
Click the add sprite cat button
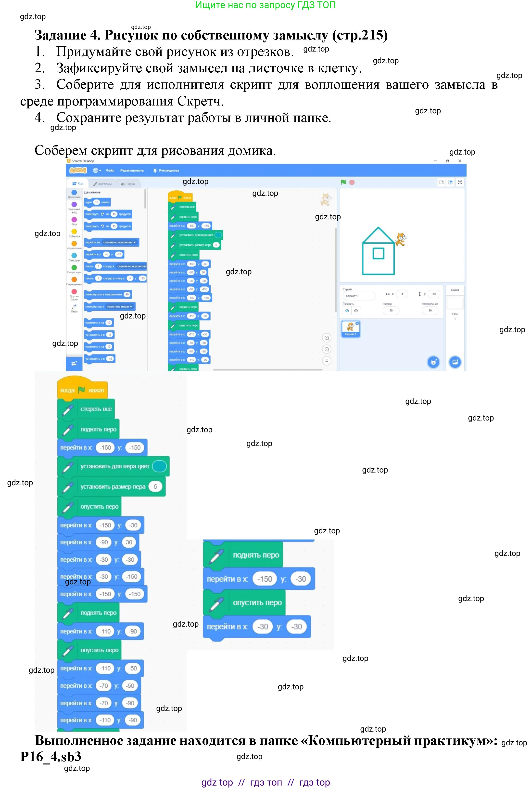pos(433,362)
